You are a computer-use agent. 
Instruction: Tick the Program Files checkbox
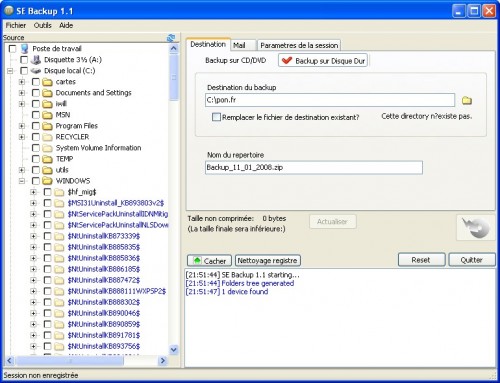36,126
